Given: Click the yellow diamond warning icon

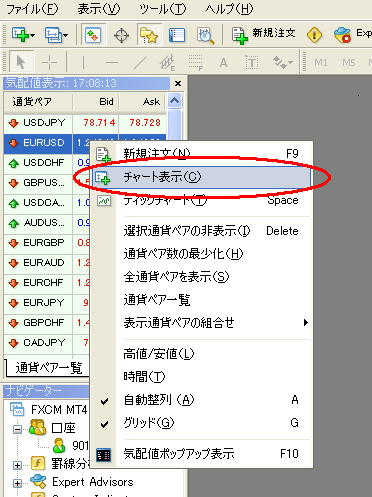Looking at the screenshot, I should [x=314, y=35].
